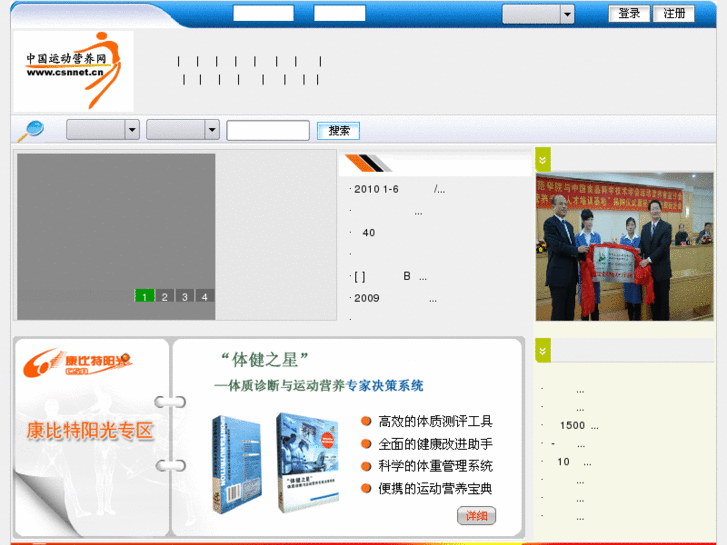Select slide 3 in the slideshow
The width and height of the screenshot is (727, 545).
185,296
